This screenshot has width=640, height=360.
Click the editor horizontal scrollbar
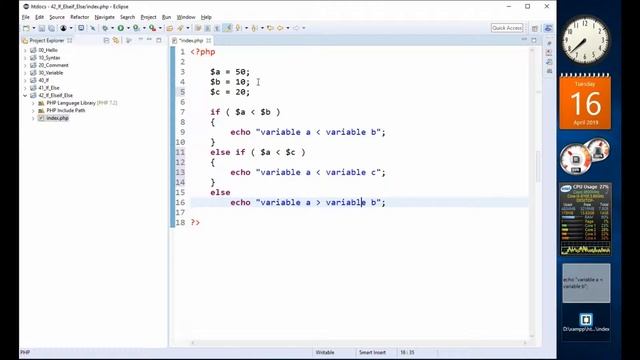(358, 342)
